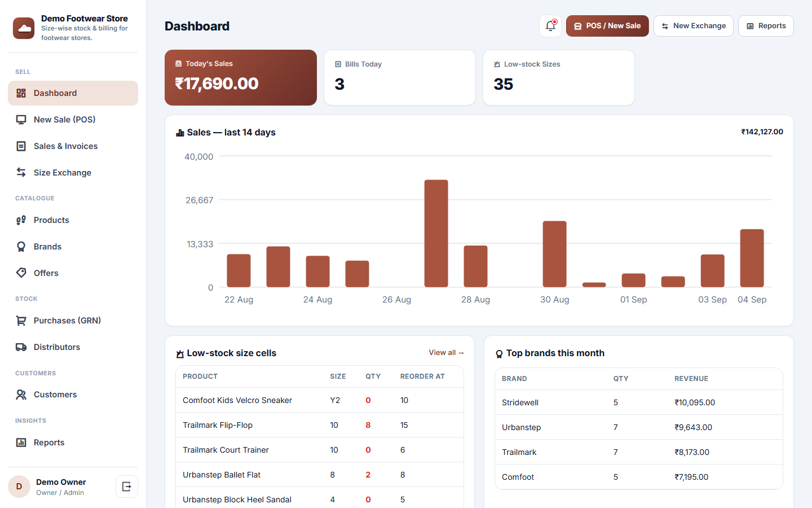Viewport: 812px width, 508px height.
Task: Select Customers in the sidebar
Action: click(73, 395)
